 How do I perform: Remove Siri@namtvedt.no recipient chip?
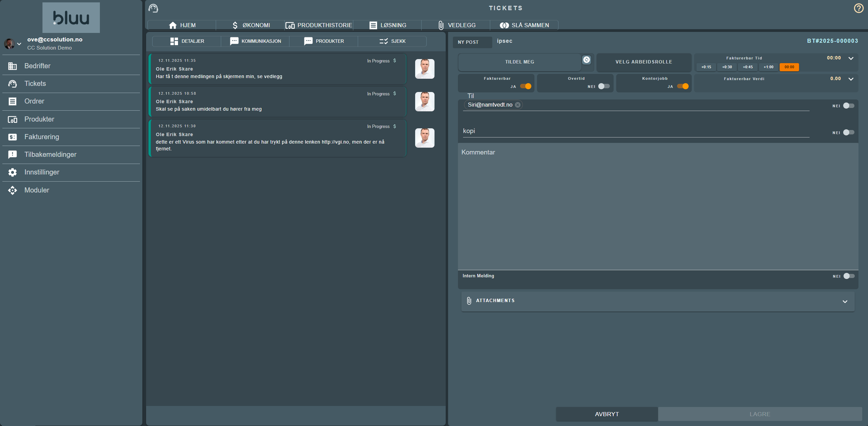(x=517, y=105)
